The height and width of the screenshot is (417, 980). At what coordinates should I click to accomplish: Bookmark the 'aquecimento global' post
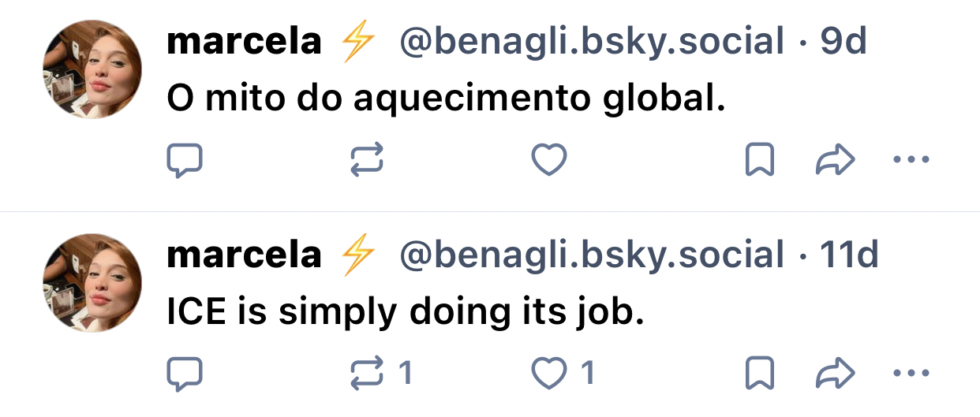(x=759, y=161)
